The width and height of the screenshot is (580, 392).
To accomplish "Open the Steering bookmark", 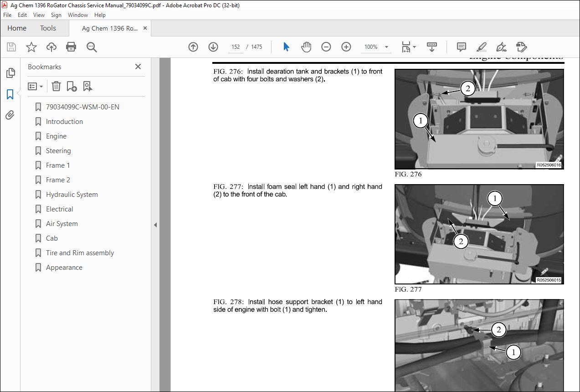I will [58, 151].
